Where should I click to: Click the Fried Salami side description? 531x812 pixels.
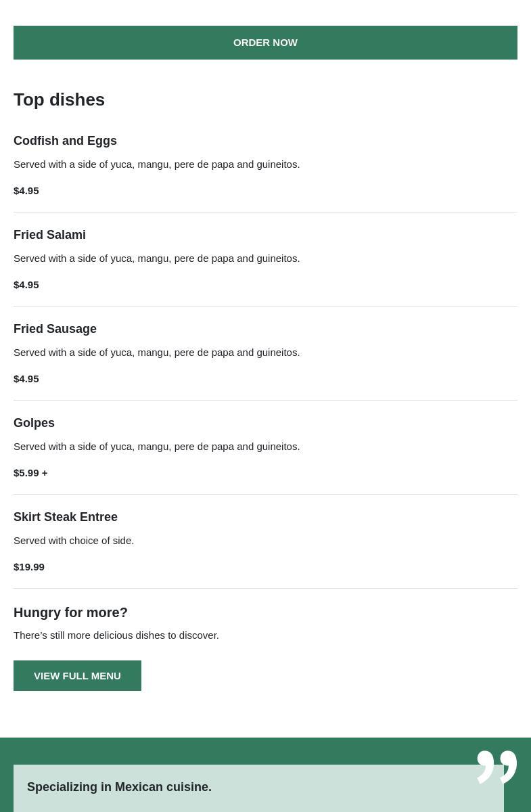(x=156, y=258)
